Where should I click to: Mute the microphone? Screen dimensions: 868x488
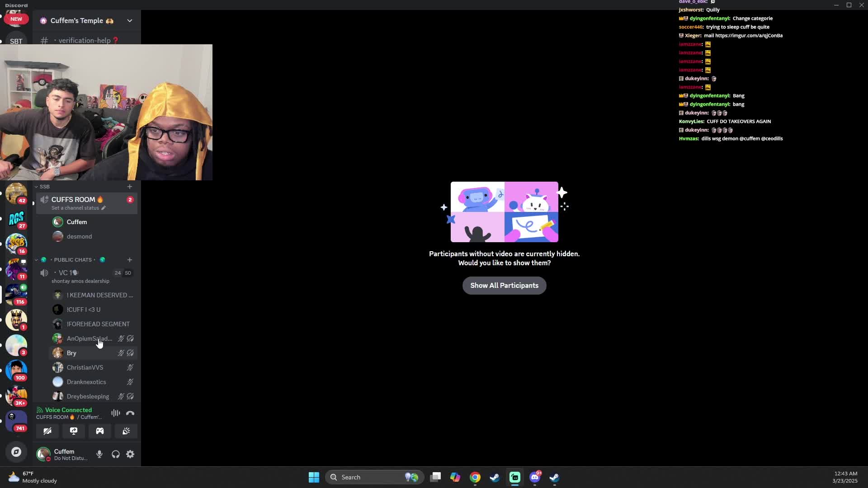pos(99,455)
